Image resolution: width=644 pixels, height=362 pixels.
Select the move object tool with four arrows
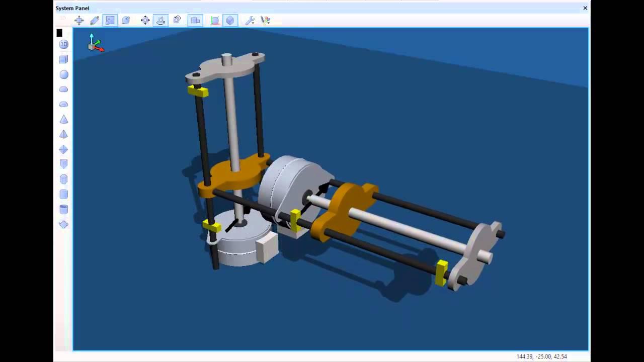pos(79,20)
